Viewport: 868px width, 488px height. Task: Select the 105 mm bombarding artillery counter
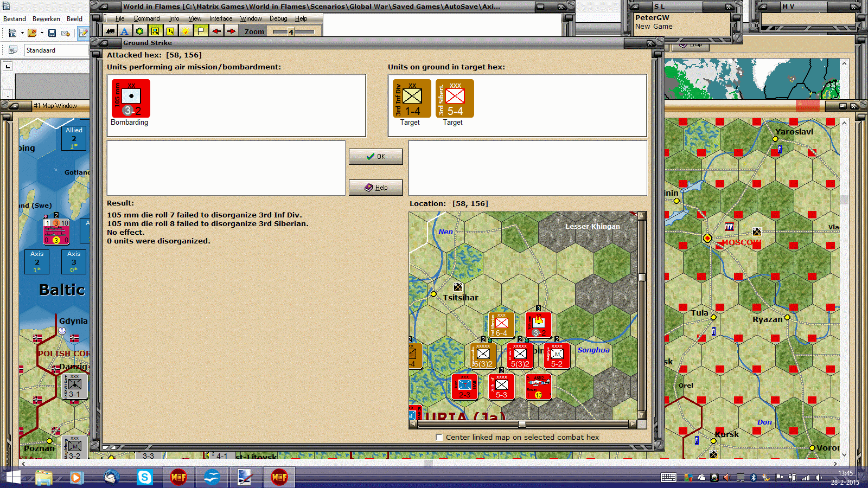pos(131,98)
